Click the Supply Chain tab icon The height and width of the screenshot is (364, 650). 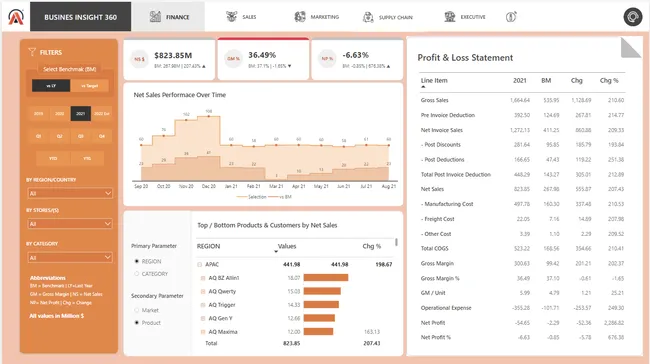click(368, 17)
